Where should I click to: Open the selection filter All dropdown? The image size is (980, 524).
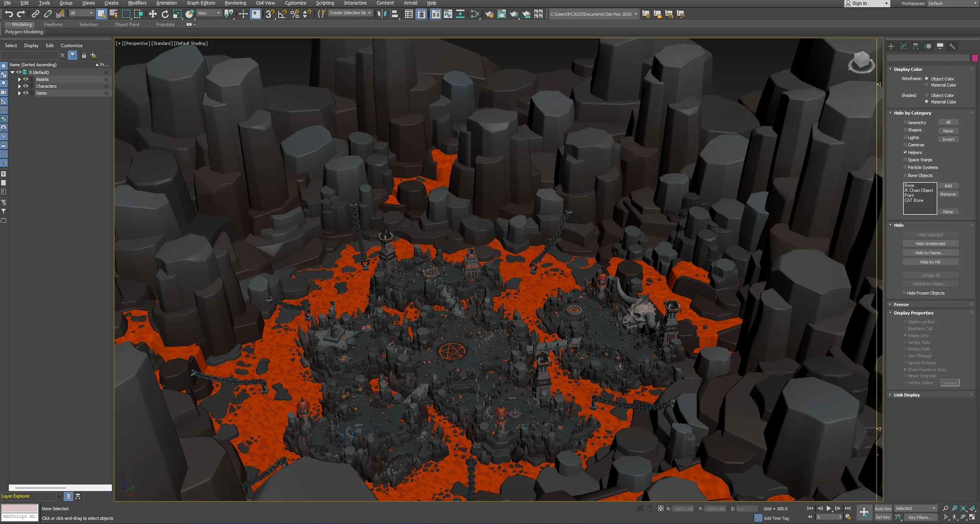81,13
